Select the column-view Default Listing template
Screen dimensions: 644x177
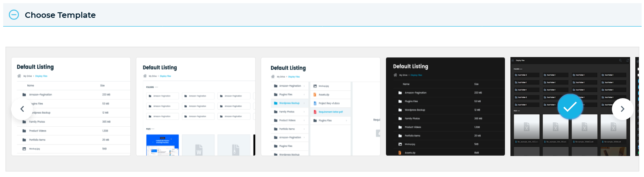click(321, 107)
